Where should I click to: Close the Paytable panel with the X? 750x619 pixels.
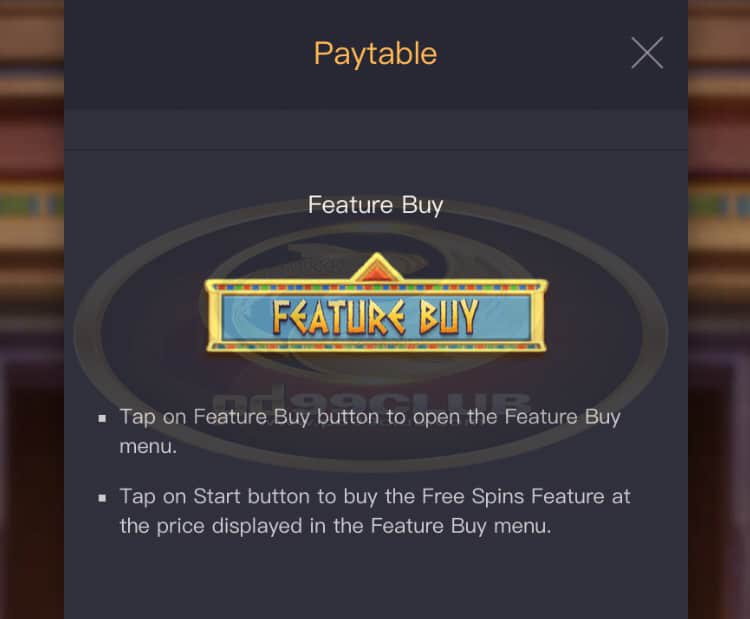tap(647, 53)
